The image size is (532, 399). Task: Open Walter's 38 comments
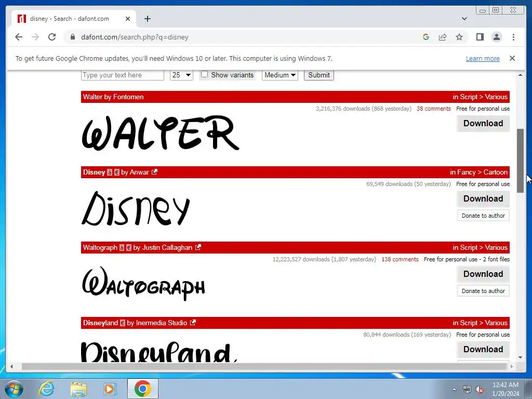pyautogui.click(x=434, y=109)
